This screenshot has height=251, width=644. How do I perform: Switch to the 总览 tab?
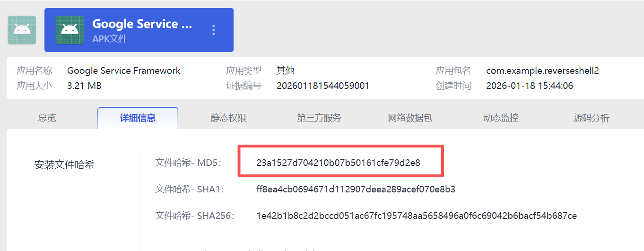[x=47, y=118]
